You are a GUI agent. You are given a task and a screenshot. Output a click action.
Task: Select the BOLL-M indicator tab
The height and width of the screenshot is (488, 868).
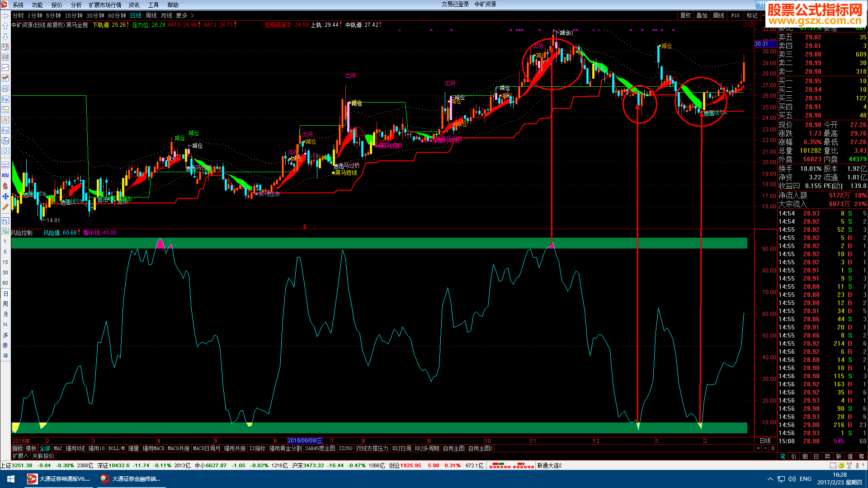click(x=117, y=448)
